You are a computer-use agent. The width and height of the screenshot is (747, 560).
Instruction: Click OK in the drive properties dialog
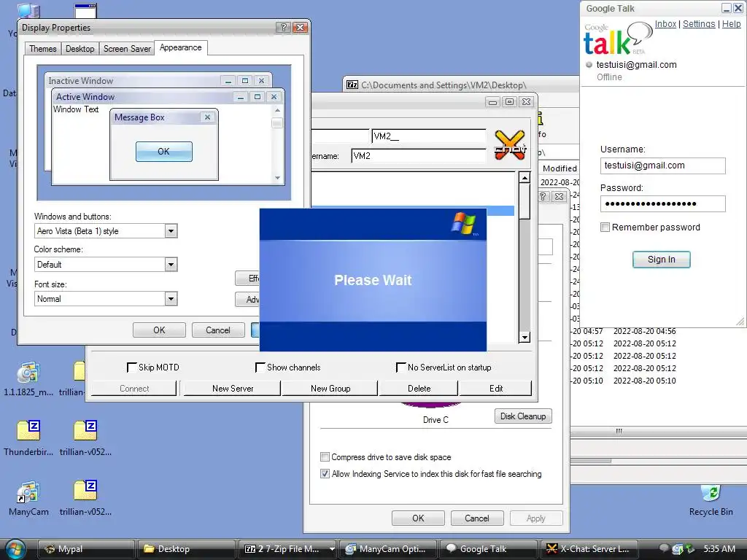418,518
